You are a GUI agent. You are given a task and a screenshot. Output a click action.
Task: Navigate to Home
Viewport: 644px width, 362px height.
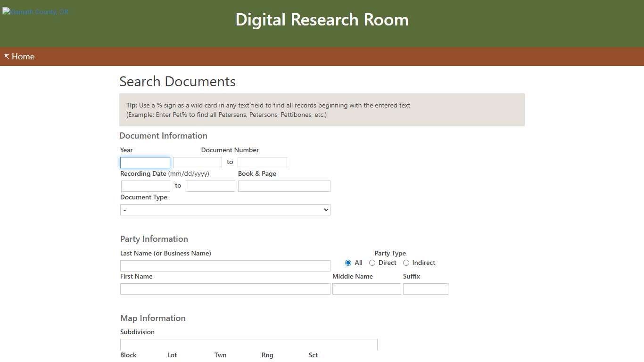pos(23,56)
